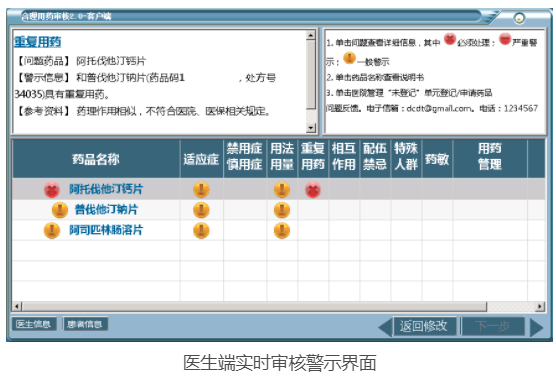Click down arrow of detail panel scrollbar
The width and height of the screenshot is (556, 384).
(311, 128)
